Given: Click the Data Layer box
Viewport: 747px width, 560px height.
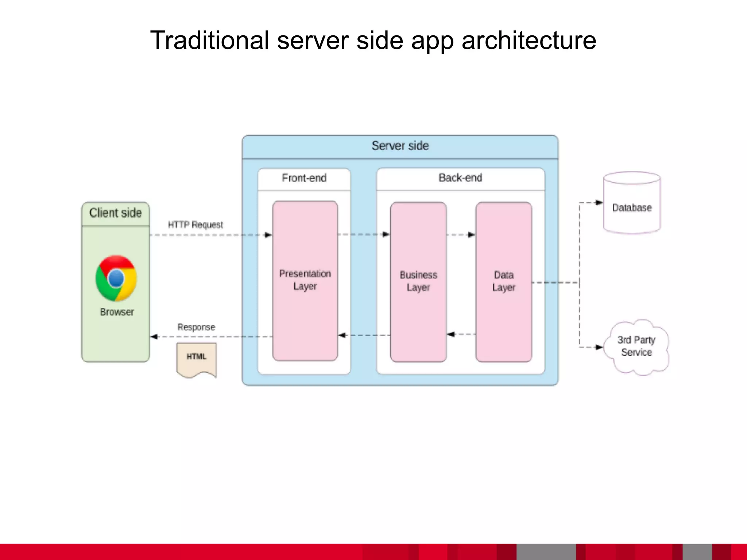Looking at the screenshot, I should point(503,281).
